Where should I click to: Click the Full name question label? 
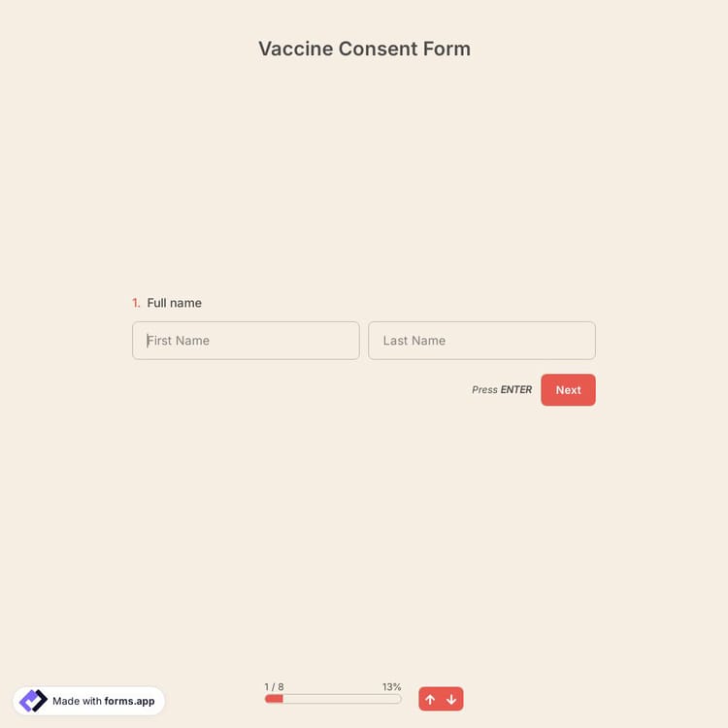[175, 303]
